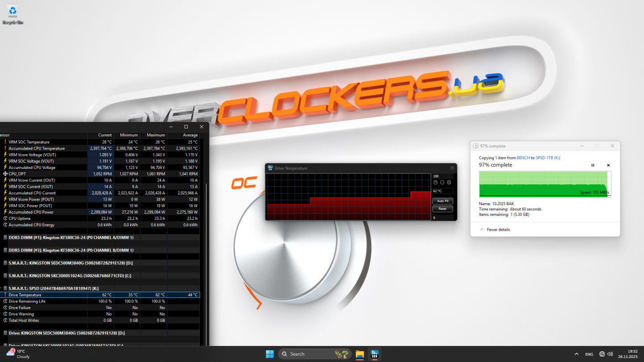
Task: Click the thermometer icon beside VRM SOC Temperature
Action: coord(5,142)
